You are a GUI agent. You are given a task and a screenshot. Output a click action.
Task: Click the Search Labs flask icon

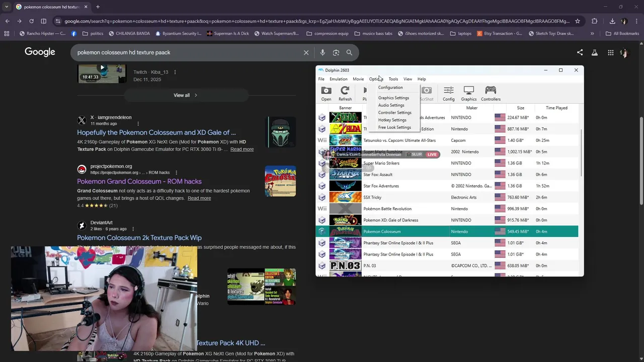(x=595, y=52)
